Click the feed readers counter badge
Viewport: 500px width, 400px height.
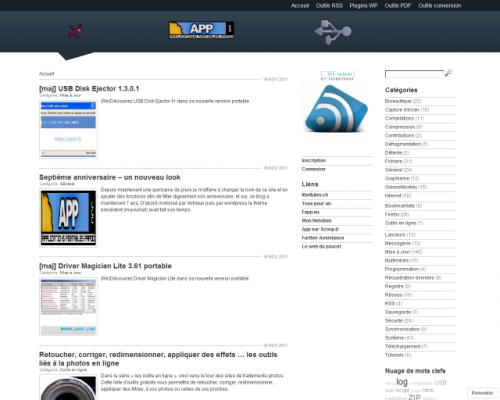pyautogui.click(x=338, y=75)
